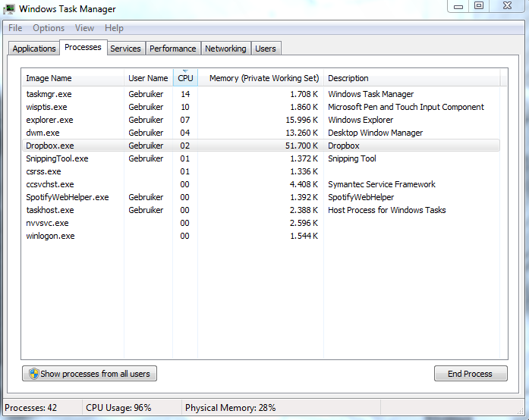
Task: Switch to the Applications tab
Action: [x=34, y=49]
